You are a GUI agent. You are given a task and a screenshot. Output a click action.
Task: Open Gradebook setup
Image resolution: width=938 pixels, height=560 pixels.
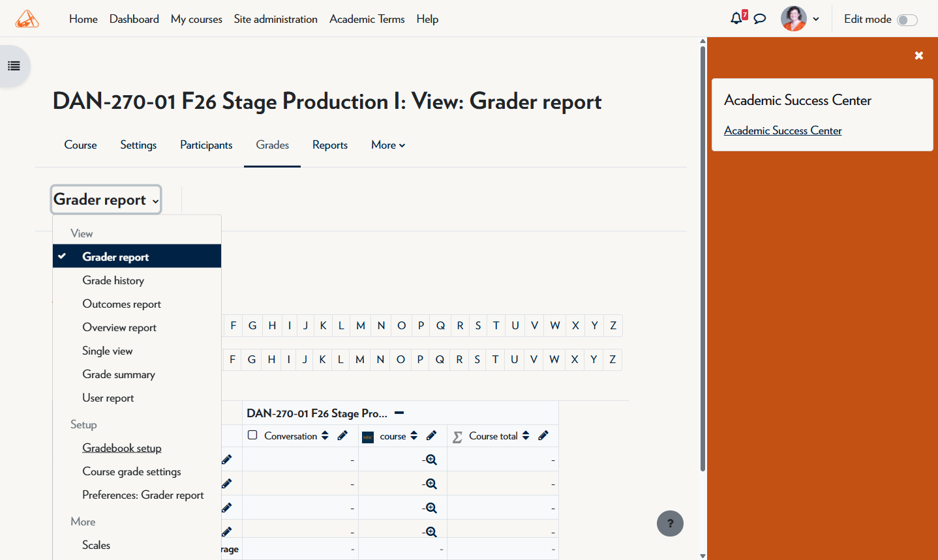pyautogui.click(x=137, y=448)
